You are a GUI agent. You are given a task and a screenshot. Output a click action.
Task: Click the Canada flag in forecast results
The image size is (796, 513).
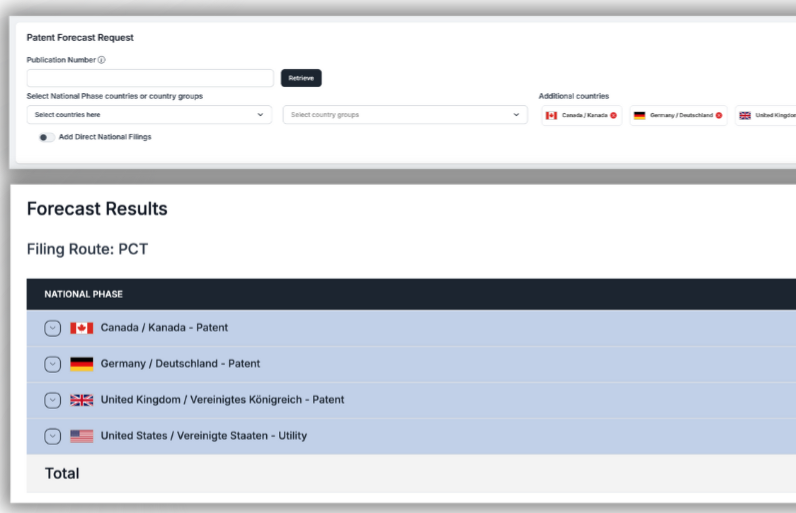click(82, 328)
